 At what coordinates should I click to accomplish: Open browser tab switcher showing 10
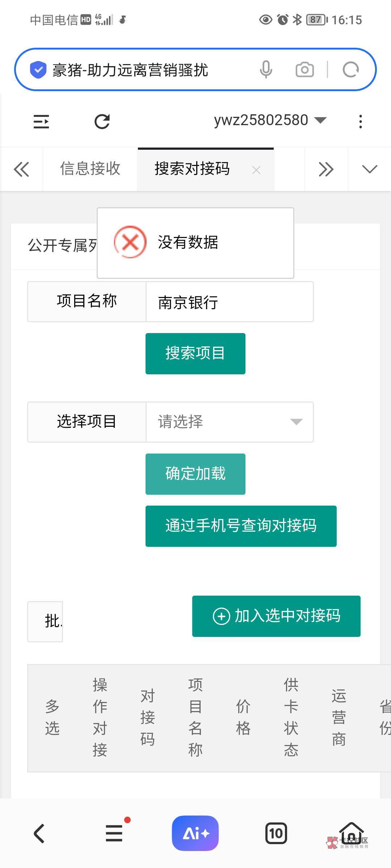(276, 833)
